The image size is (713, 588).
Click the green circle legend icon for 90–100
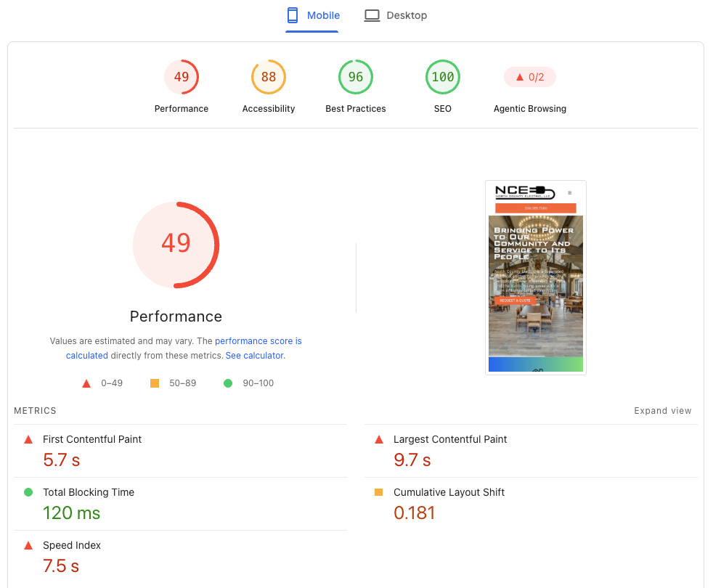228,383
